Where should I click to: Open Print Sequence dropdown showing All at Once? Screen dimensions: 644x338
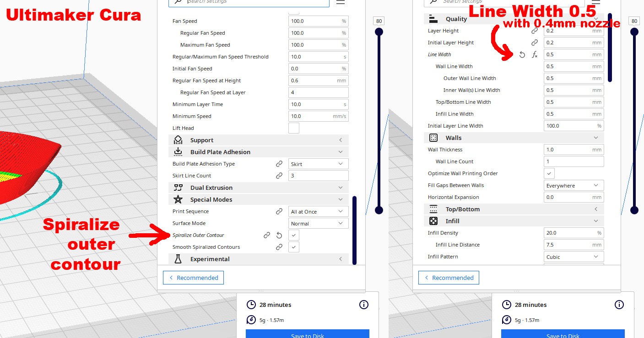pos(319,211)
